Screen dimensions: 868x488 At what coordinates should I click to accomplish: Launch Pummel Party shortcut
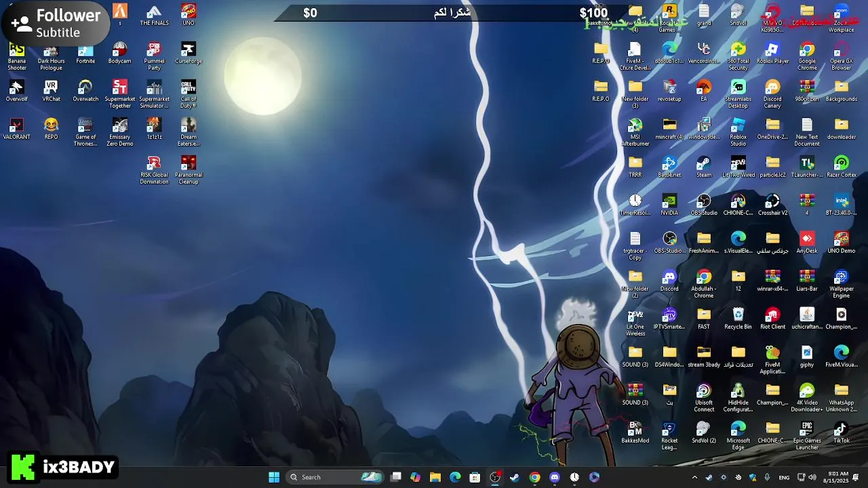coord(154,56)
